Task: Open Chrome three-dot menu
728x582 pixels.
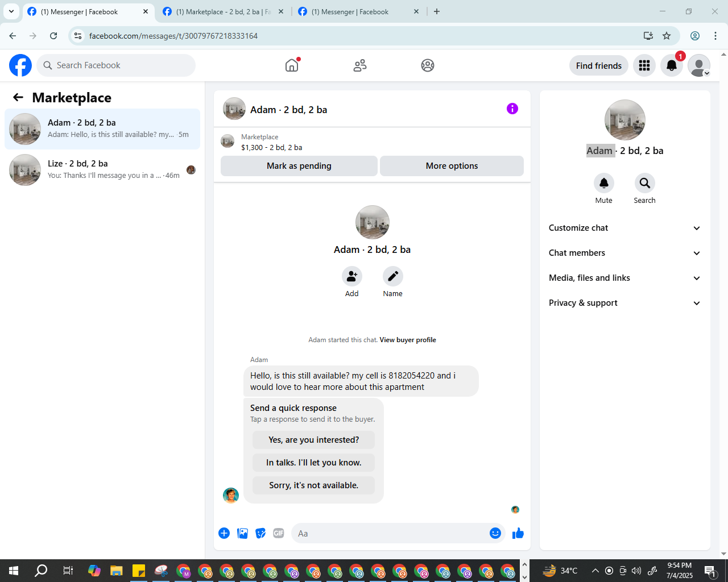Action: 715,36
